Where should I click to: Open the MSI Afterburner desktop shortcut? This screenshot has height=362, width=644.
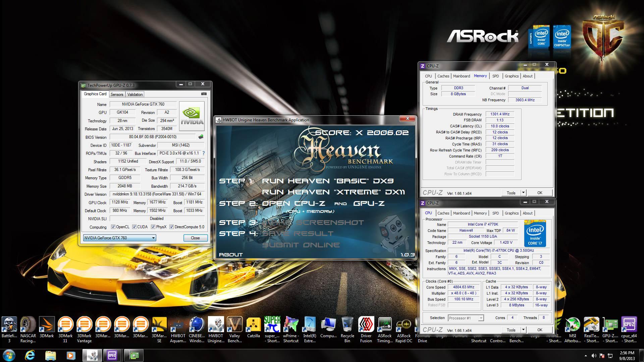[573, 330]
